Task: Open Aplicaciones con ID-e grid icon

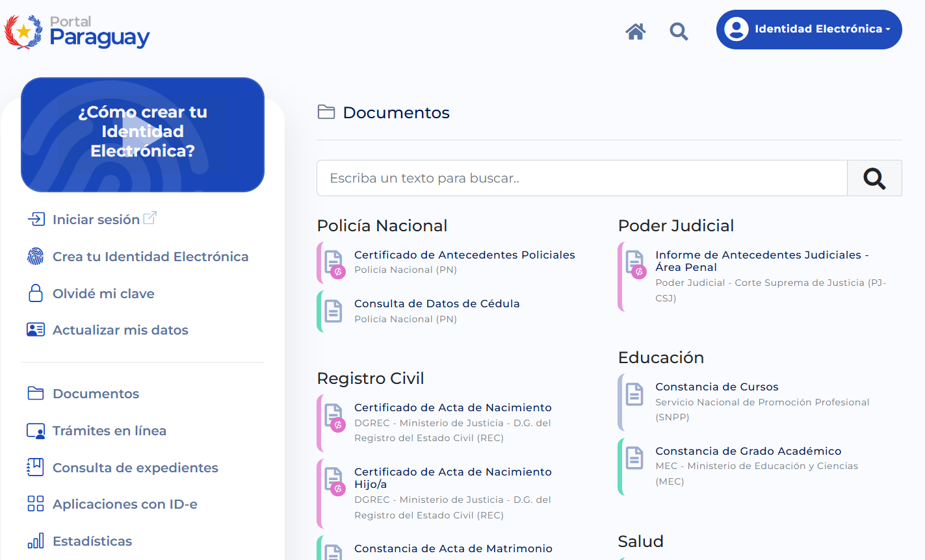Action: pos(35,504)
